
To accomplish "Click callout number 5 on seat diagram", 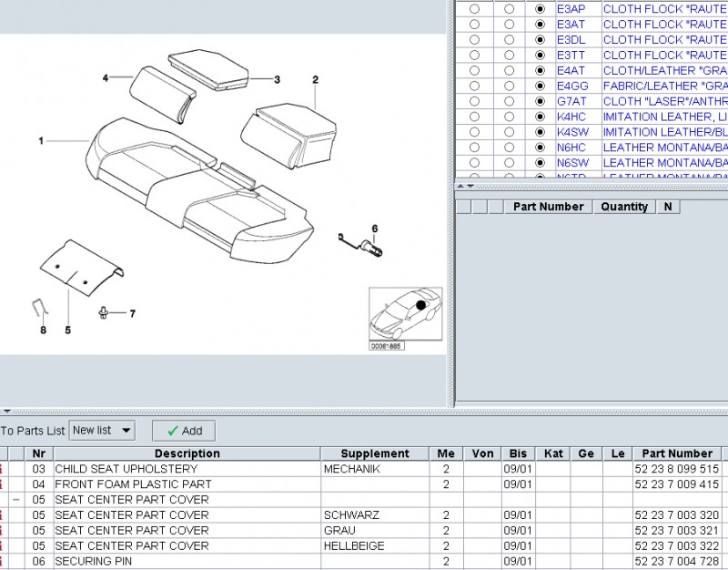I will 67,331.
